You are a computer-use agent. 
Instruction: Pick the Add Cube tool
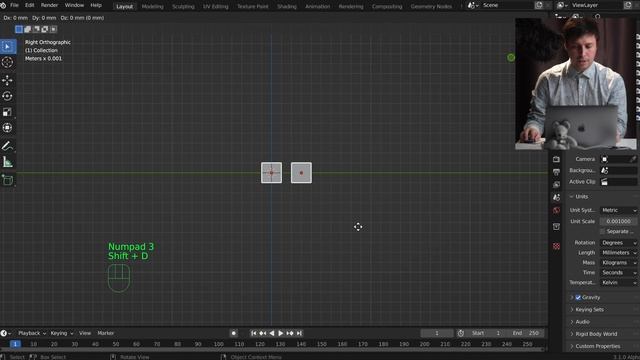[7, 180]
